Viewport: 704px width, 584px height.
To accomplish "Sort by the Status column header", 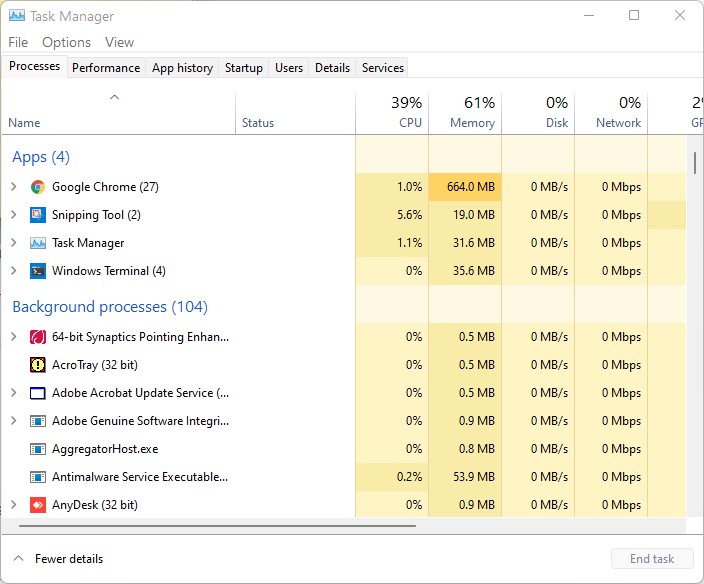I will [x=295, y=114].
